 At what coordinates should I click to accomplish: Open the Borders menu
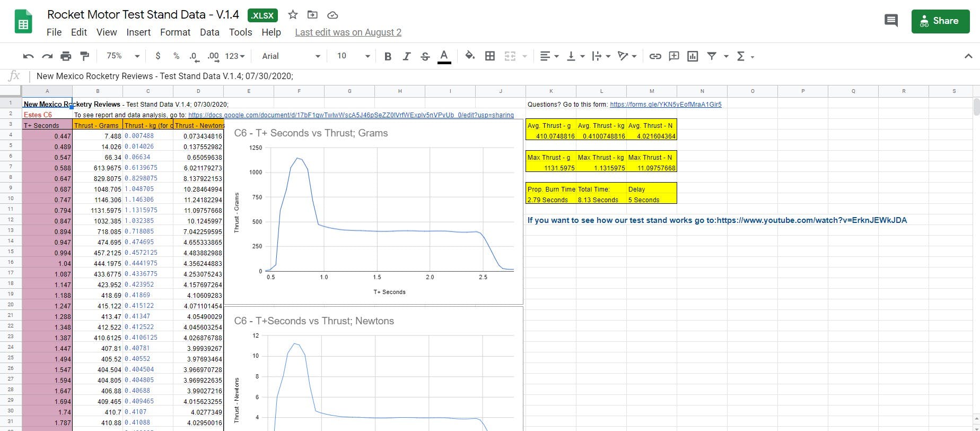(490, 56)
